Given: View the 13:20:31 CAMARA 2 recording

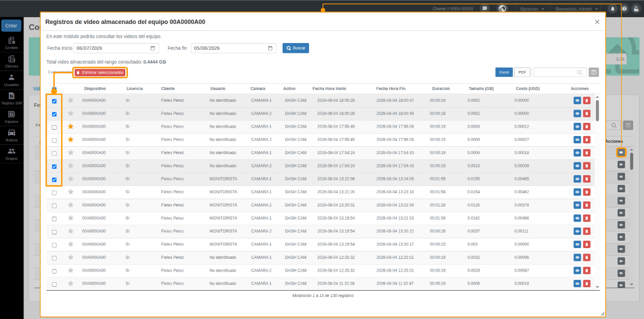Looking at the screenshot, I should click(577, 205).
